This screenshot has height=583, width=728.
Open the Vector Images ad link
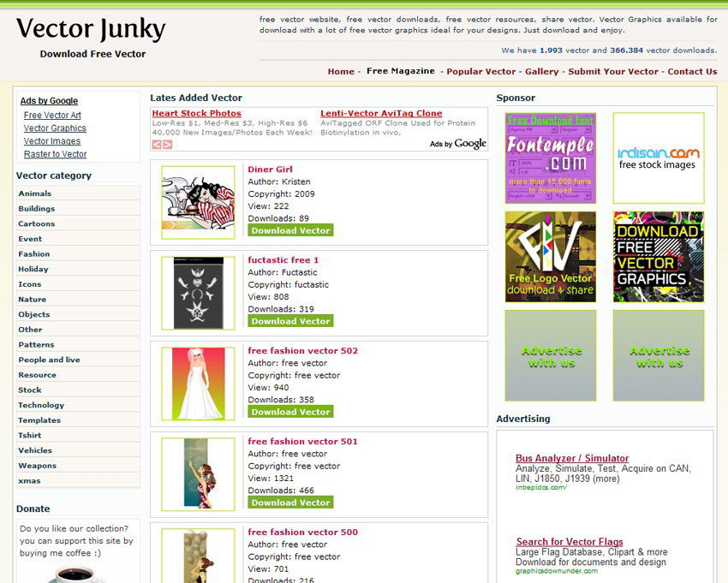click(x=52, y=141)
